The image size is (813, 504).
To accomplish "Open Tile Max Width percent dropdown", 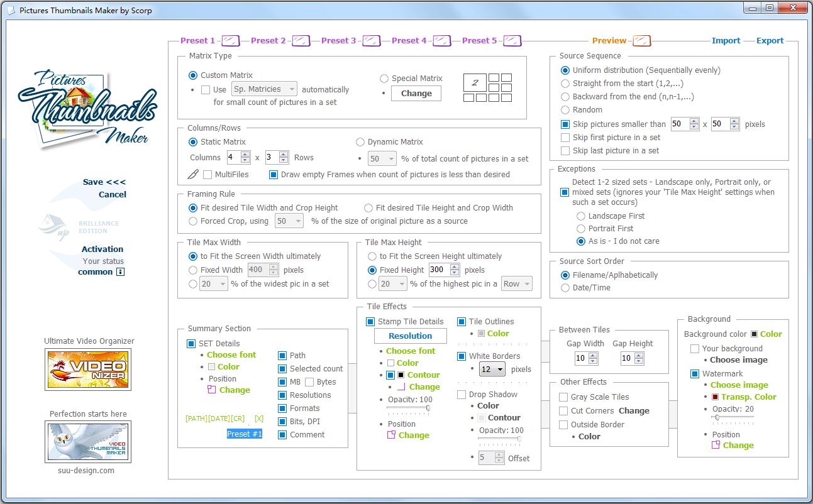I will pyautogui.click(x=213, y=284).
